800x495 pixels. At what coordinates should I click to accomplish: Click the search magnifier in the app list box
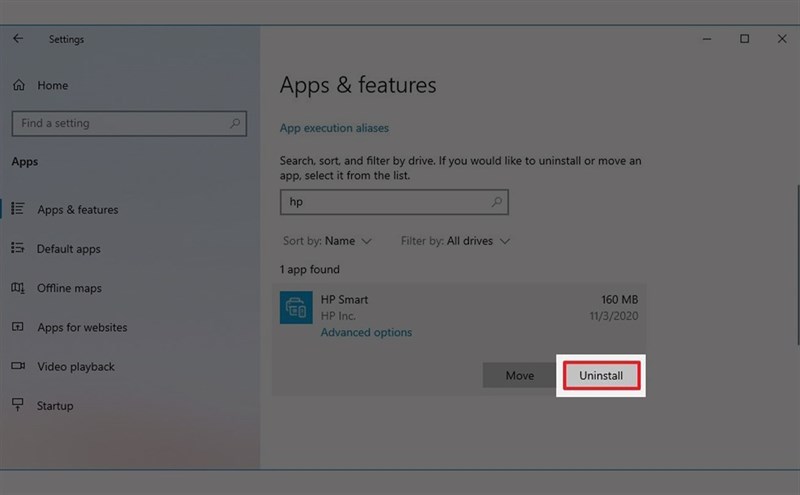[496, 202]
